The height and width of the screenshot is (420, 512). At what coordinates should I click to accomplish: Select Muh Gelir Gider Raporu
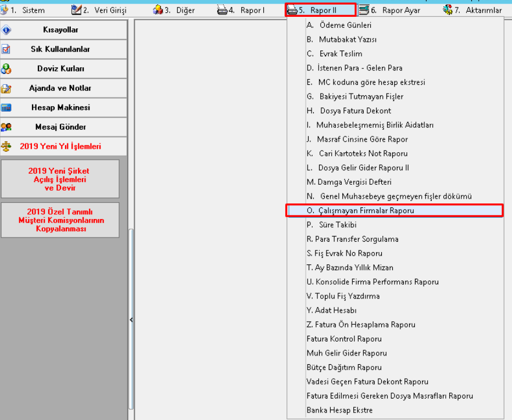(x=395, y=353)
